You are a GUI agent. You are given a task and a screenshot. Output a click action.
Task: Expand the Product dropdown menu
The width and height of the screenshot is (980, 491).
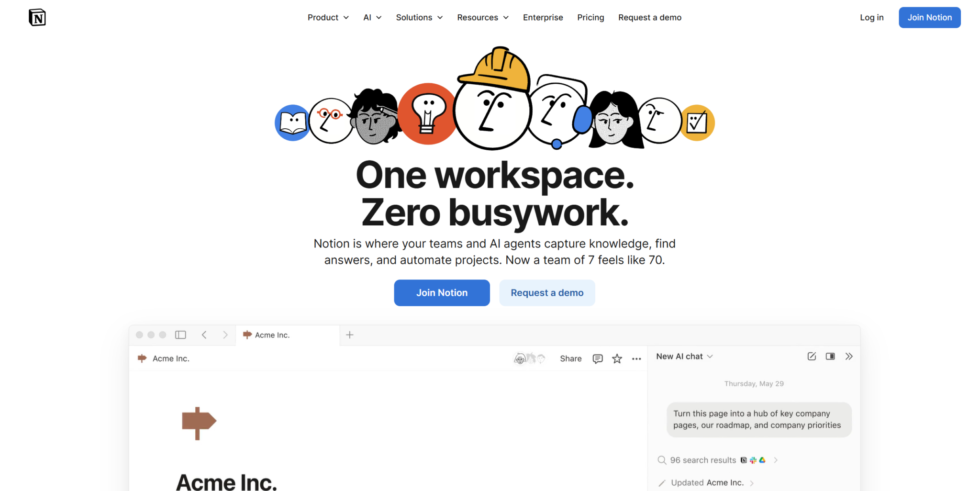(328, 18)
